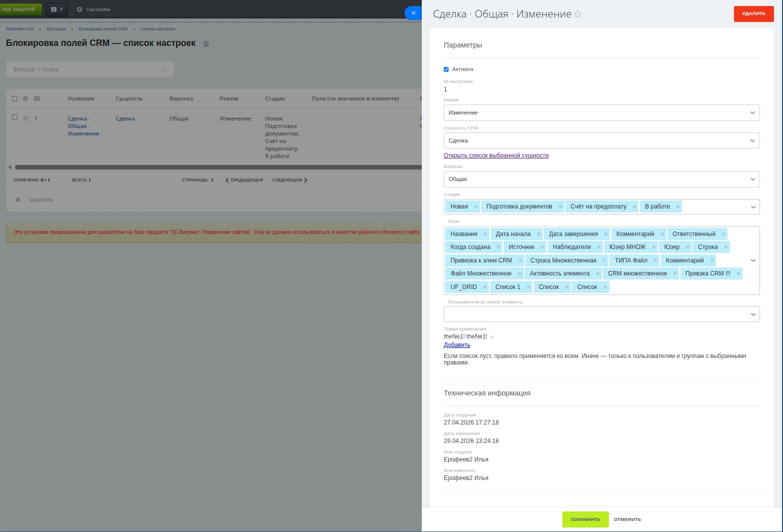The image size is (783, 532).
Task: Star the 'Блокировка полей CRM' page title
Action: coord(206,43)
